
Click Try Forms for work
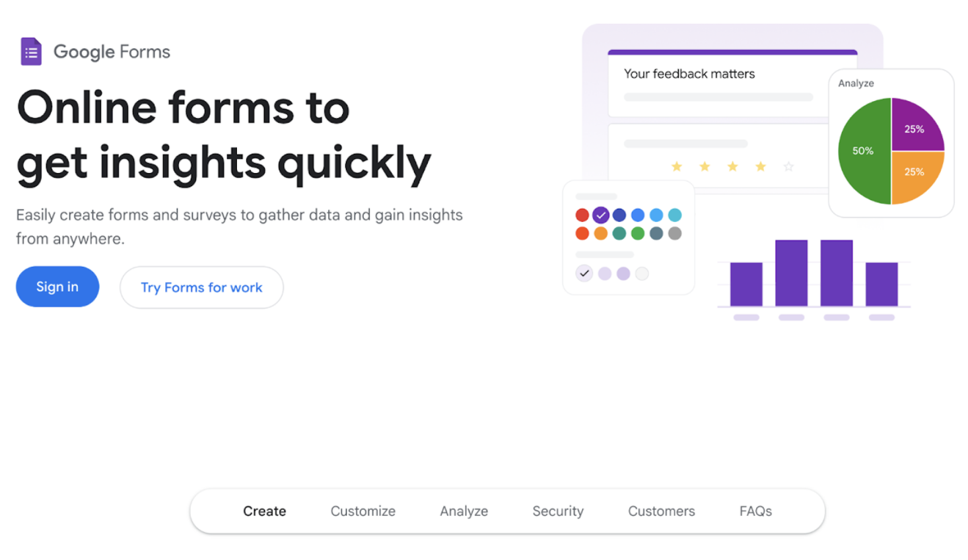pyautogui.click(x=201, y=287)
